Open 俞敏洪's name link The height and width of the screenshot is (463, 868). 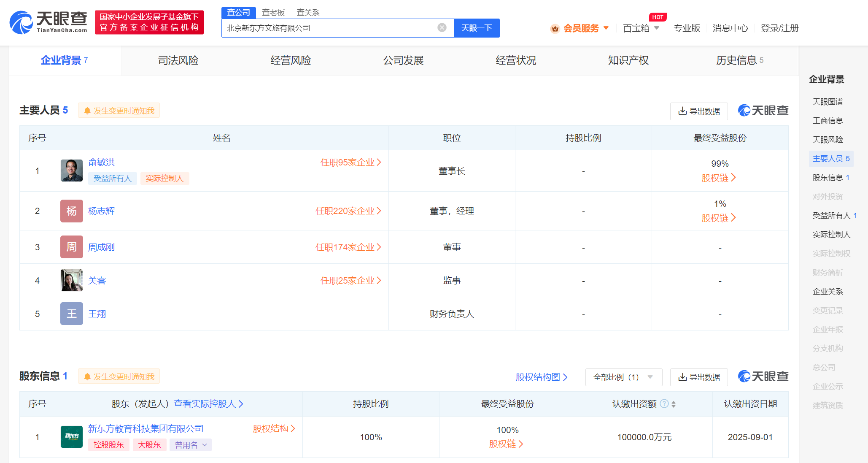[101, 162]
